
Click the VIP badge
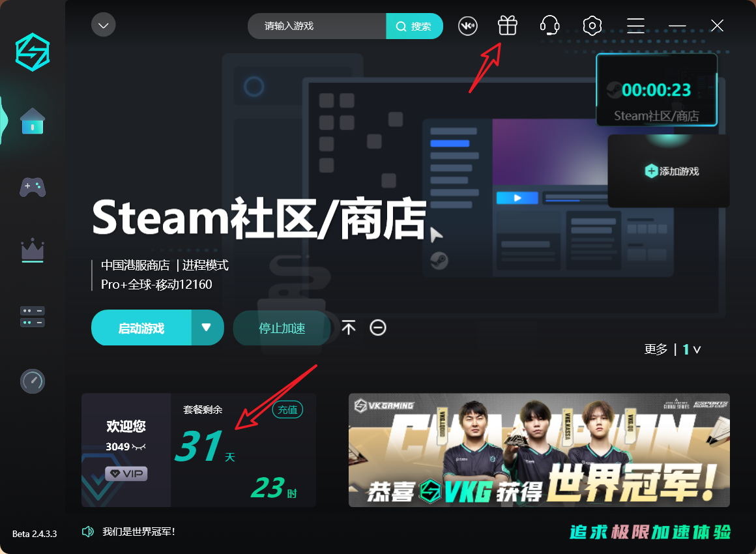coord(126,473)
